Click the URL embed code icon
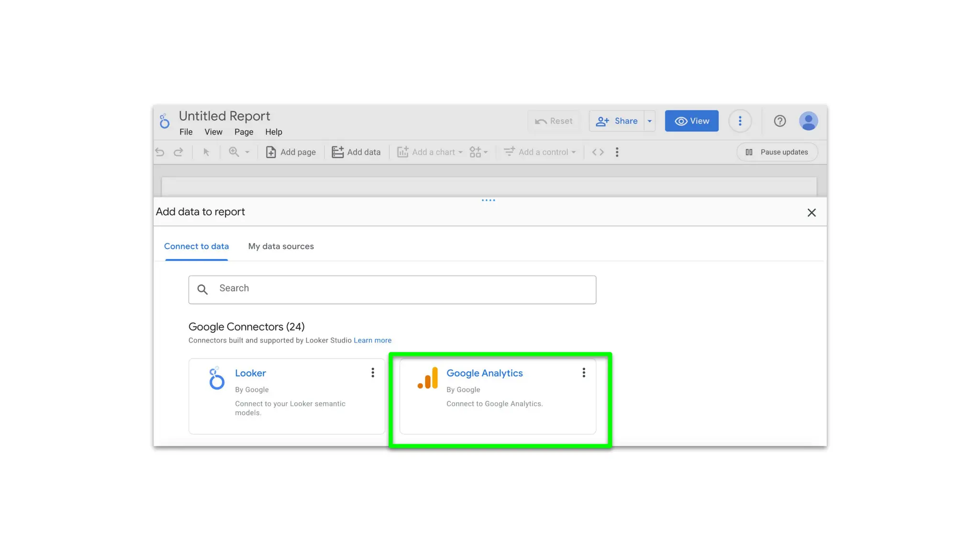980x551 pixels. coord(598,152)
